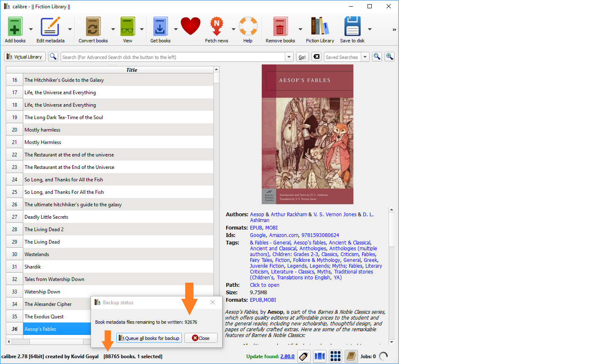The width and height of the screenshot is (615, 364).
Task: Open the Saved Searches combo box
Action: 346,57
